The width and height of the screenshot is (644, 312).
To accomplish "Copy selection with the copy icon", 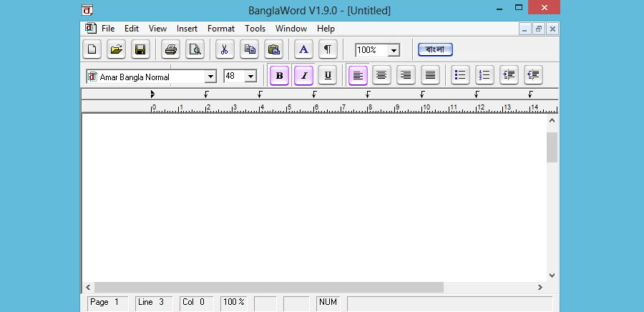I will coord(249,49).
